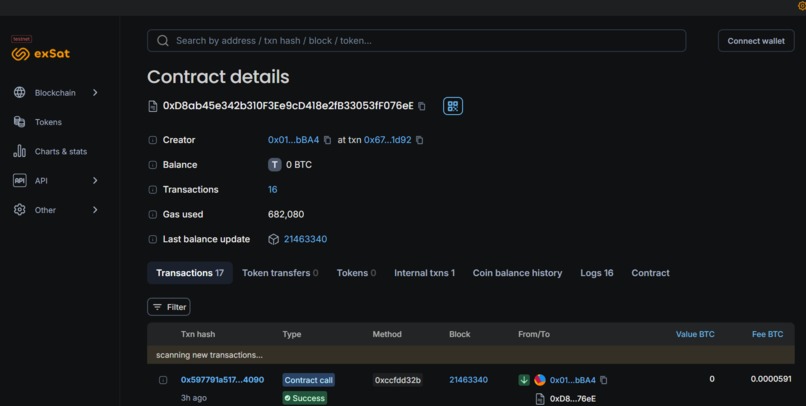The image size is (806, 406).
Task: Switch to Internal txns tab
Action: point(425,273)
